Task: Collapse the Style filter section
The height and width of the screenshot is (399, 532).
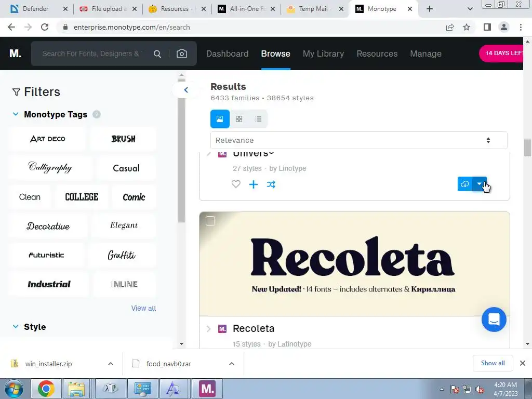Action: [x=15, y=327]
